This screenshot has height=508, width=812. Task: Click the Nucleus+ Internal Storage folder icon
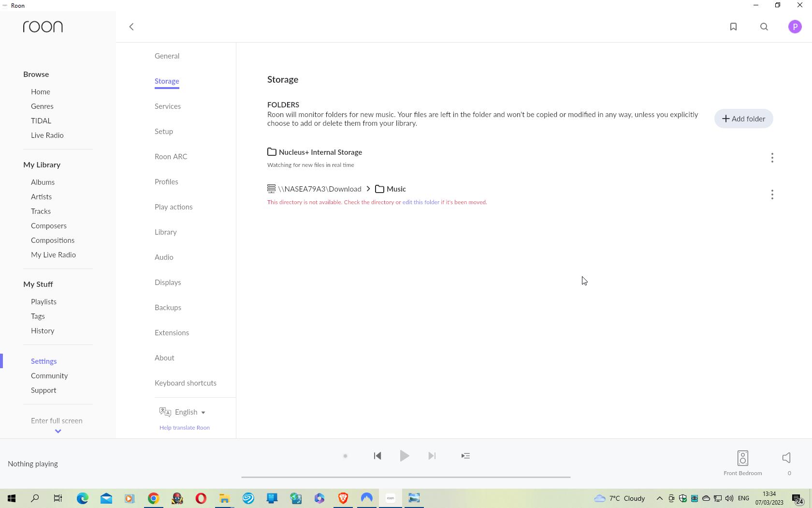coord(272,152)
